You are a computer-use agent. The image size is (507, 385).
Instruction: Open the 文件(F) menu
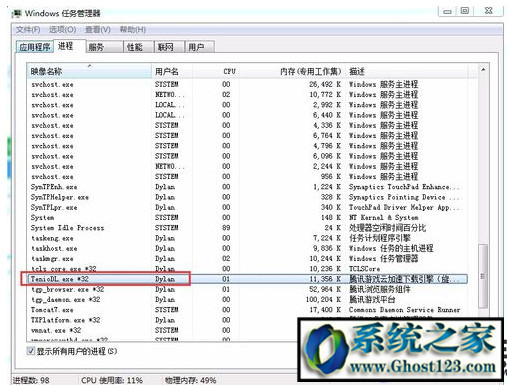(28, 30)
